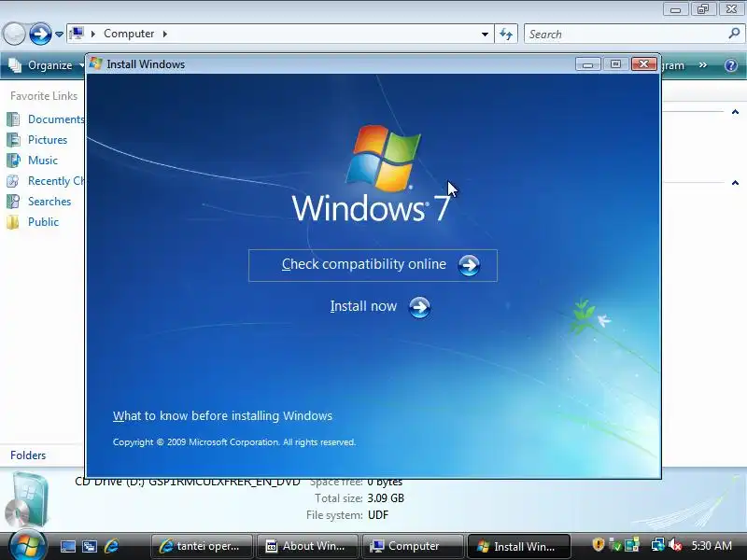Open Public in Favorite Links

tap(43, 222)
